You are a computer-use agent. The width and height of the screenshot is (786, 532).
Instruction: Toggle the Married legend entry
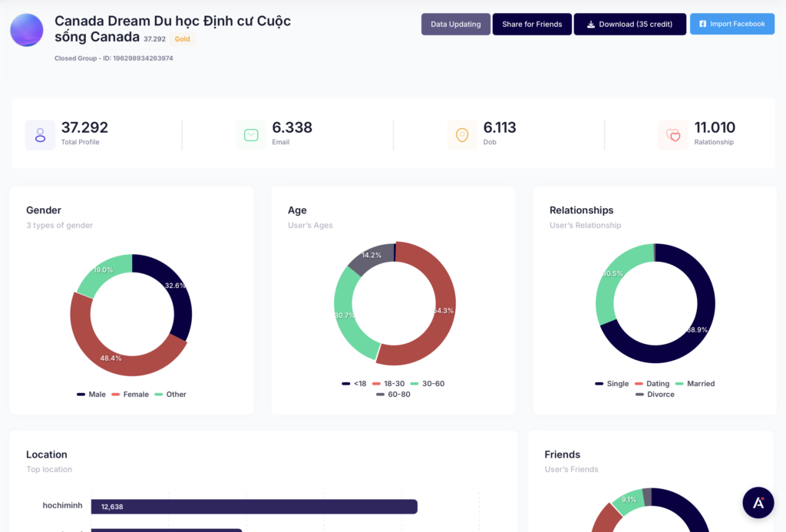695,384
